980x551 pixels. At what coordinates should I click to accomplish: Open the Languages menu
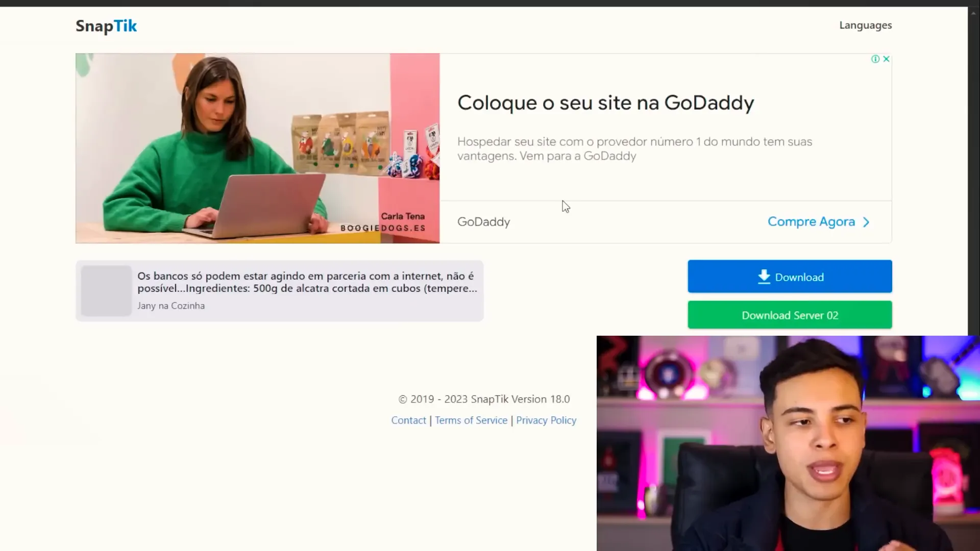[x=865, y=25]
